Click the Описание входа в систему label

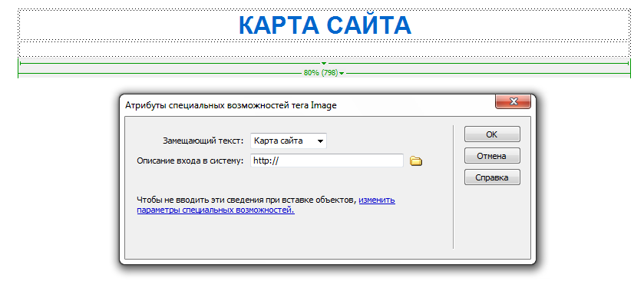click(190, 161)
